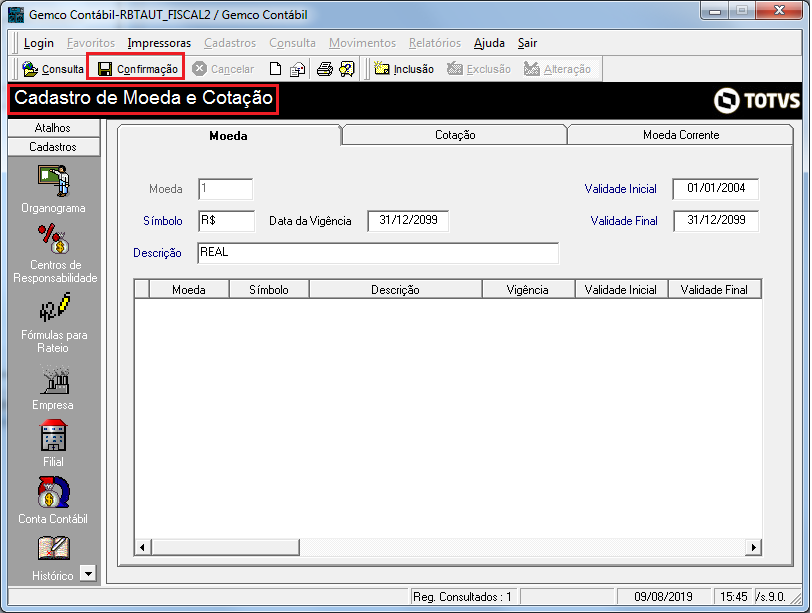Click the TOTVS logo

[757, 100]
